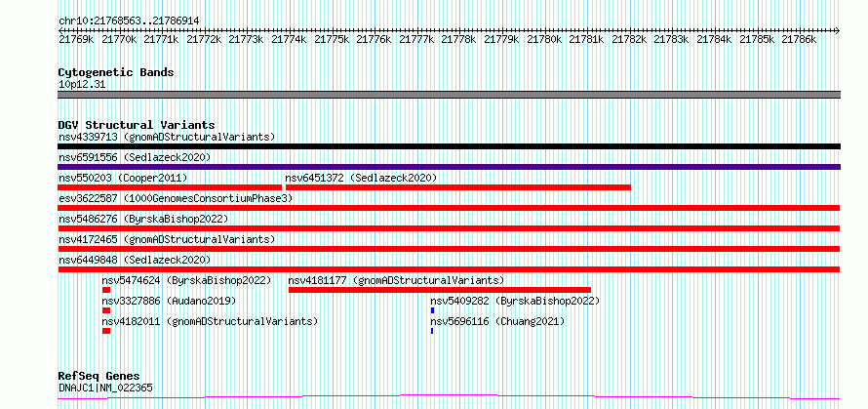Click the esv3622587 1000Genomes variant bar

pyautogui.click(x=449, y=208)
